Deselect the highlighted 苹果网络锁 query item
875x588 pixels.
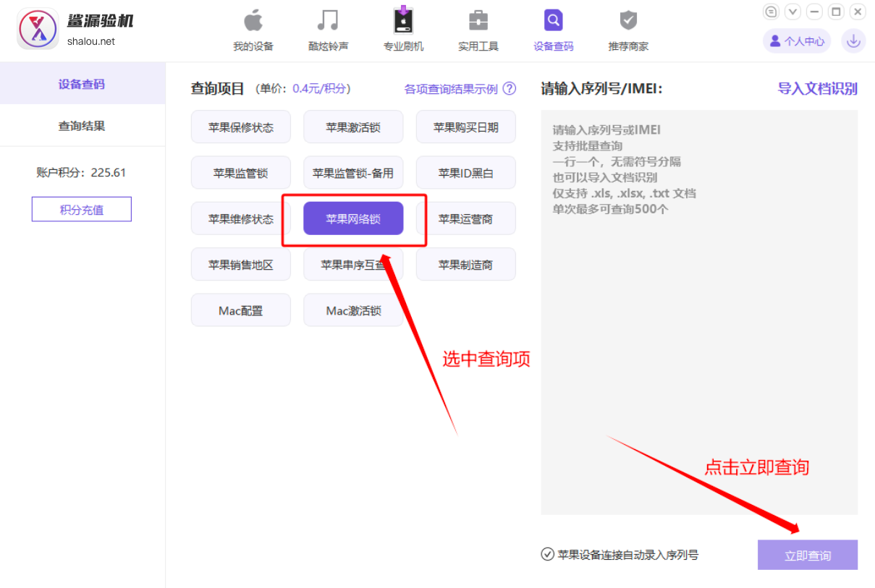click(x=353, y=218)
